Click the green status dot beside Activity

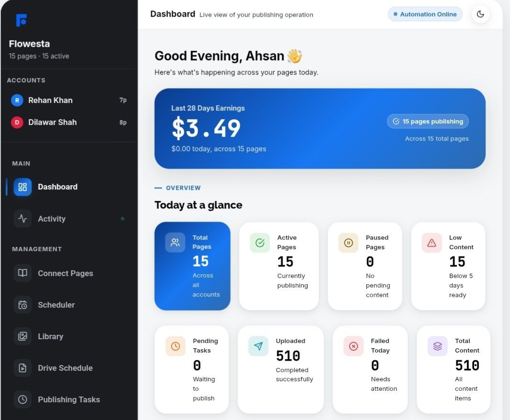coord(122,219)
